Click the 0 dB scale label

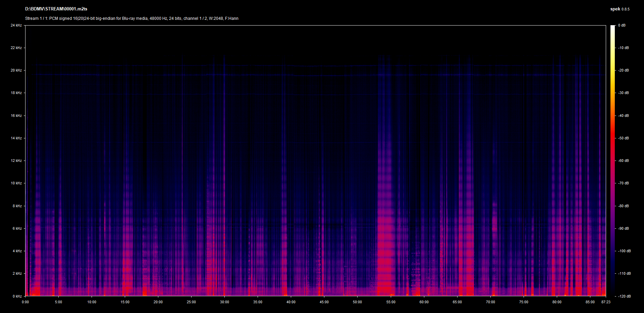pos(622,25)
